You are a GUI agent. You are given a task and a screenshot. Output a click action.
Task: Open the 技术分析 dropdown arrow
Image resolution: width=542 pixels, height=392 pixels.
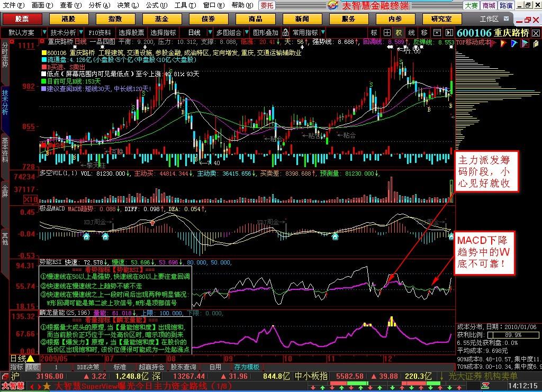81,32
